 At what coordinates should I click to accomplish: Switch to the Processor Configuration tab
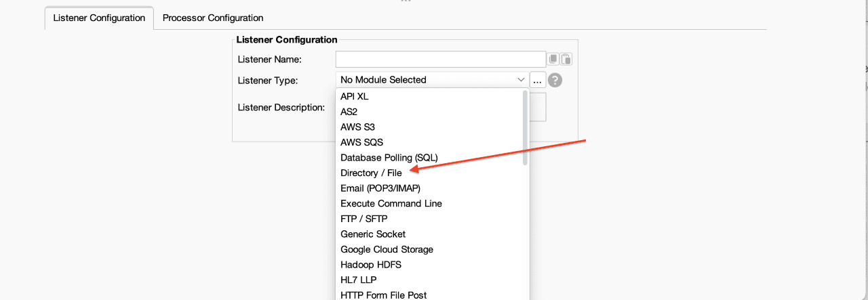(213, 18)
